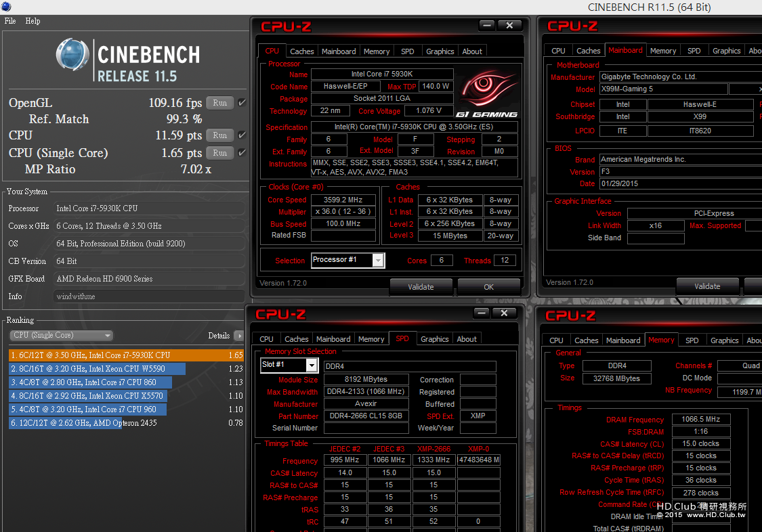Toggle the CPU (Single Core) checkbox
This screenshot has width=762, height=532.
(242, 152)
